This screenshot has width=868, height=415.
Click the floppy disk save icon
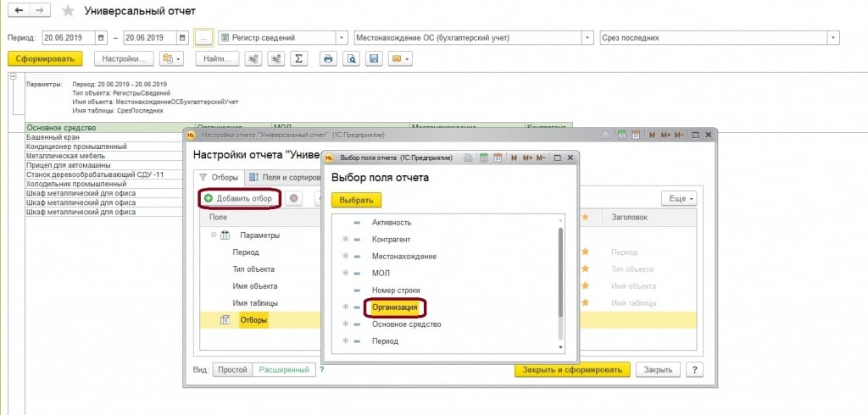click(x=372, y=59)
